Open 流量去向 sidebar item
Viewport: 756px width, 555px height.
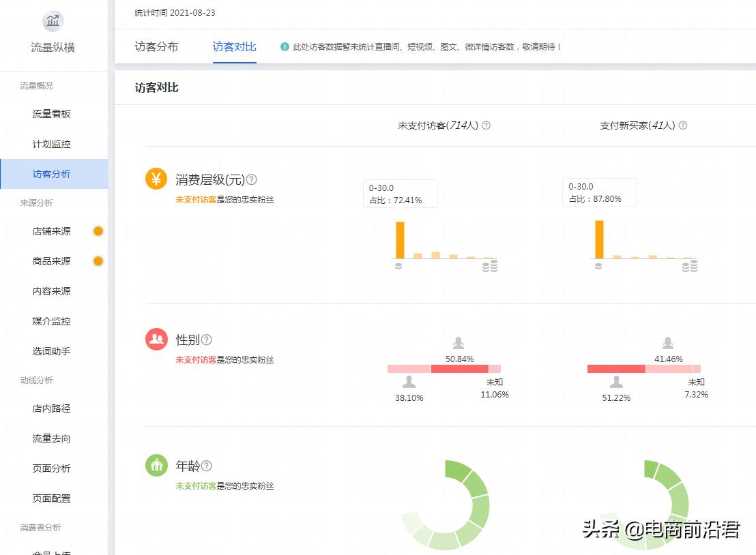(x=52, y=438)
